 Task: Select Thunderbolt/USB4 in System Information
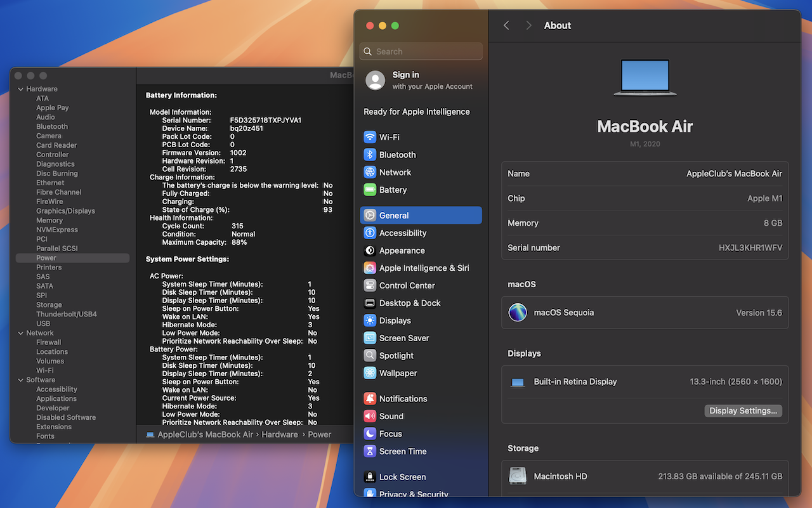[67, 315]
